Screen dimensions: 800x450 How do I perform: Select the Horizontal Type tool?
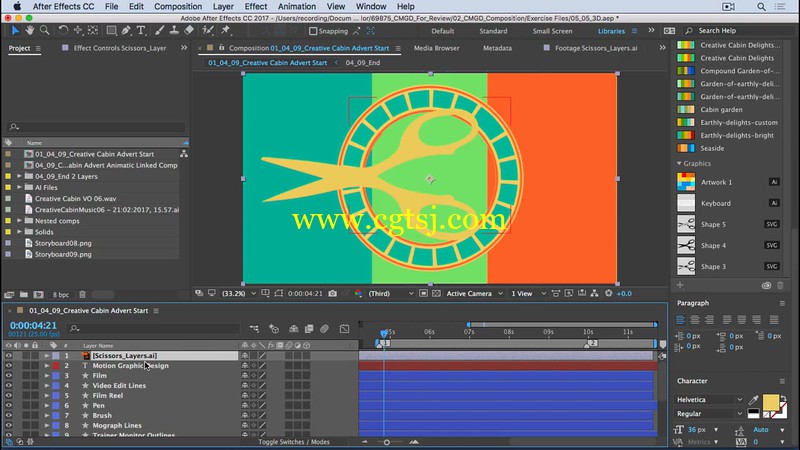tap(141, 31)
